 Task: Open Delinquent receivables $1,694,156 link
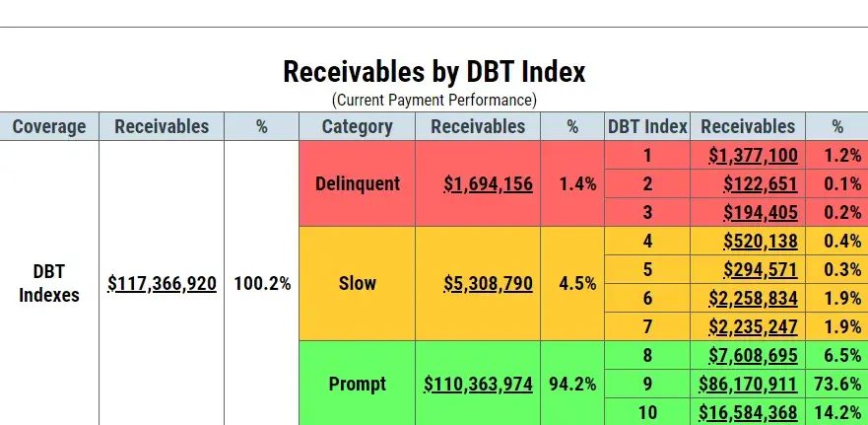[488, 184]
